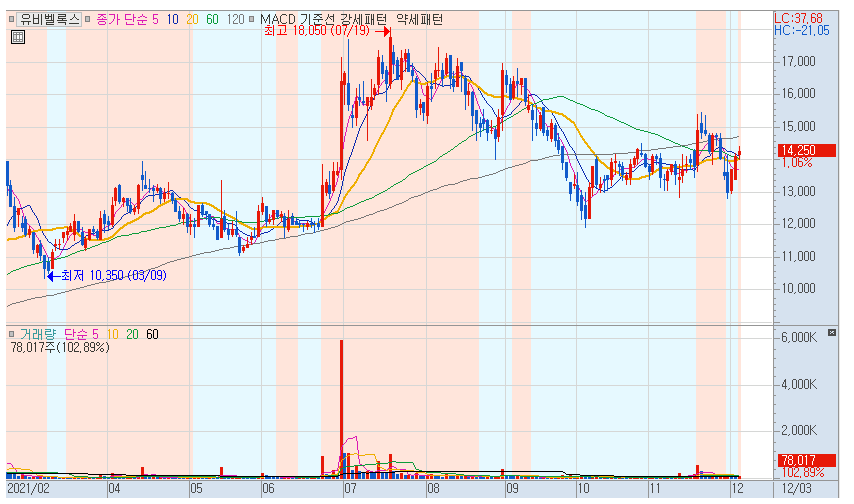Click the 12,000 price axis label
854x504 pixels.
pos(798,223)
